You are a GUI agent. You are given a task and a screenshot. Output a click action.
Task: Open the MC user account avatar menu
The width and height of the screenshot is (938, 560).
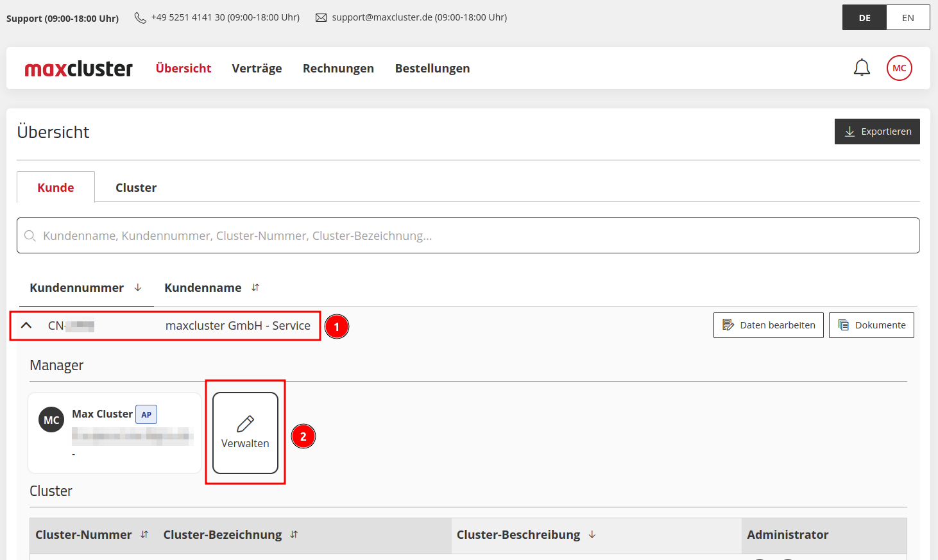click(x=900, y=68)
